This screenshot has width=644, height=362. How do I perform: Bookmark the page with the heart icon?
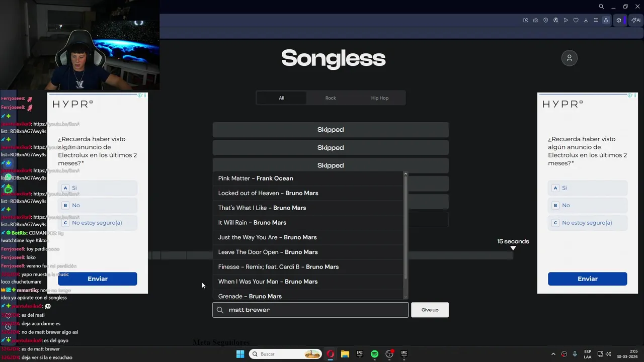576,20
